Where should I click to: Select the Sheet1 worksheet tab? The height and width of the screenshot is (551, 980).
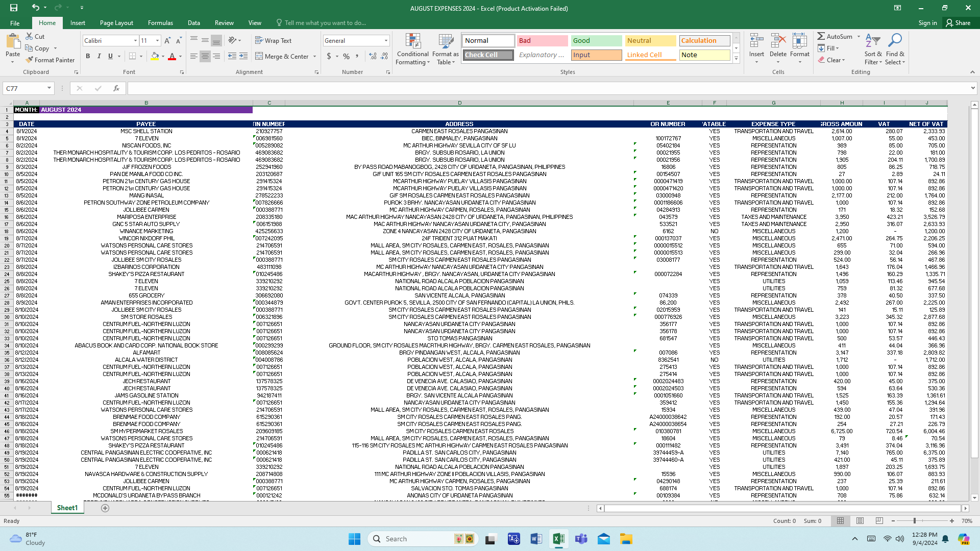click(x=67, y=508)
